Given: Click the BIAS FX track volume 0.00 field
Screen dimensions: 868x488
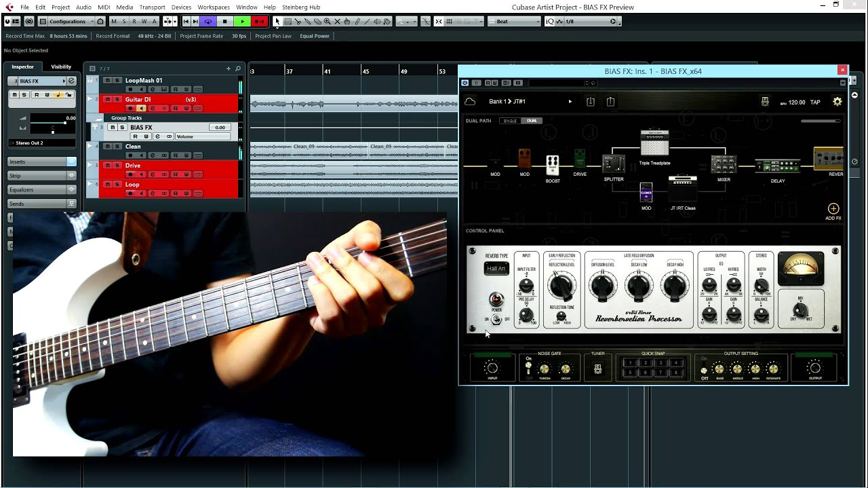Looking at the screenshot, I should [x=219, y=128].
